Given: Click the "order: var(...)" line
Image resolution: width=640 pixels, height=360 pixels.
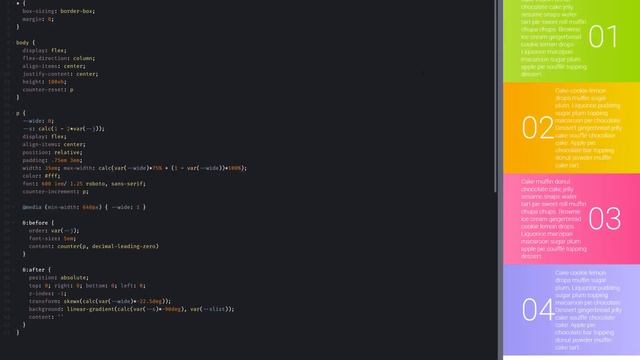Looking at the screenshot, I should click(x=54, y=231).
